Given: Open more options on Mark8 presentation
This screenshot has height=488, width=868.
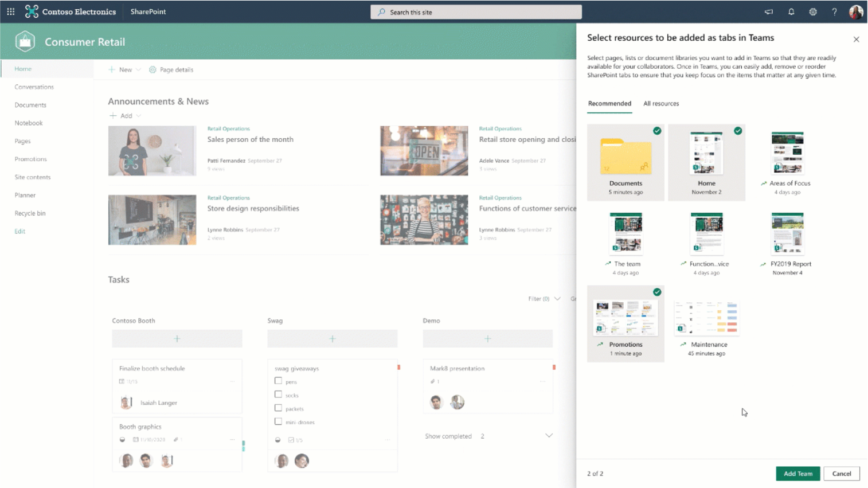Looking at the screenshot, I should 543,381.
